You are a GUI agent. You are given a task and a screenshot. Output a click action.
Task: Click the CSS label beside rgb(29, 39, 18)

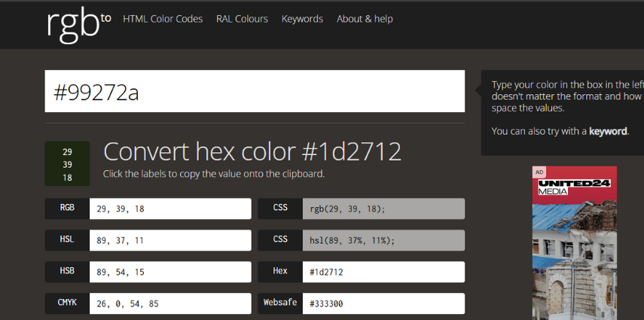(280, 209)
